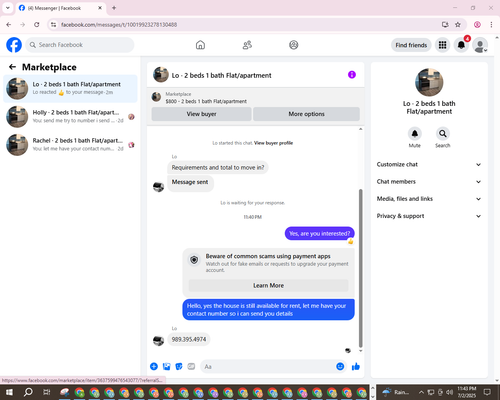Image resolution: width=500 pixels, height=400 pixels.
Task: Bookmark this tab with the star icon
Action: [458, 25]
